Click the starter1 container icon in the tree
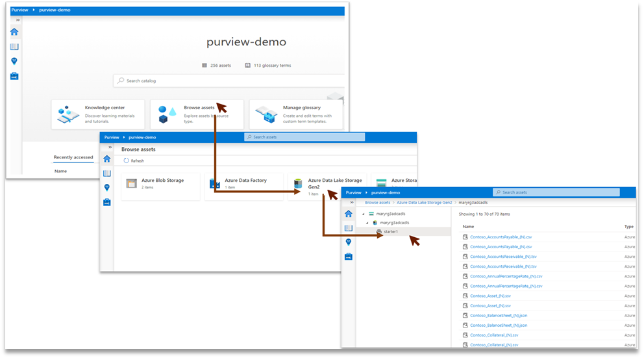This screenshot has height=358, width=644. pyautogui.click(x=379, y=232)
